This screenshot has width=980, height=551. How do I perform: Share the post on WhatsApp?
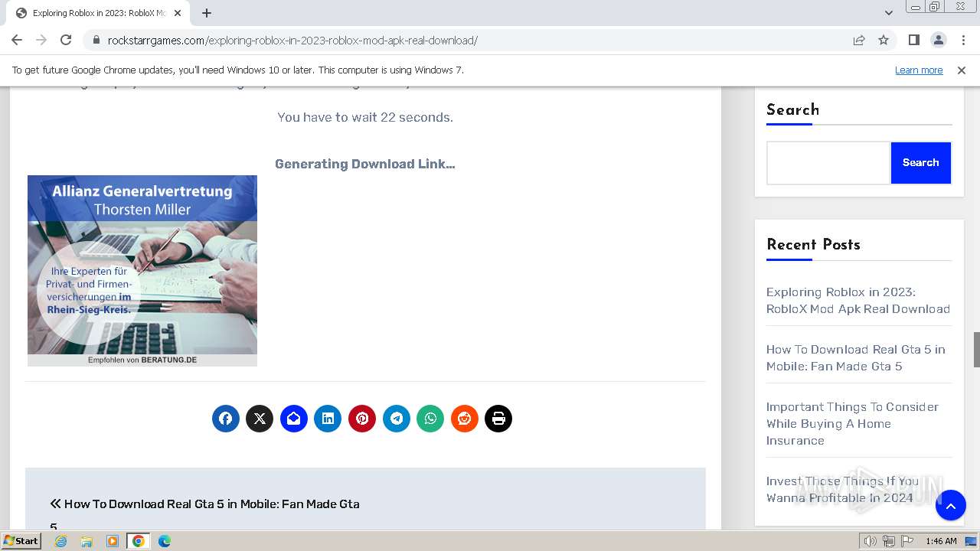pos(430,419)
